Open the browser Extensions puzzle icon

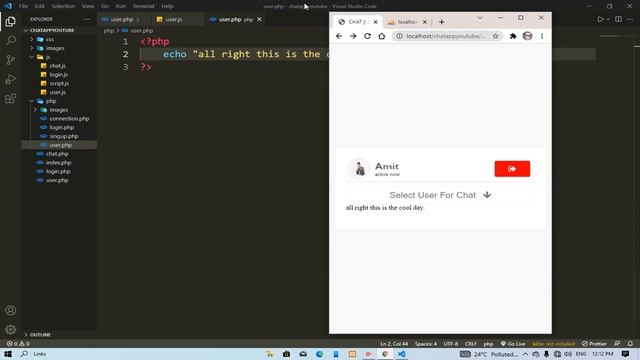513,36
